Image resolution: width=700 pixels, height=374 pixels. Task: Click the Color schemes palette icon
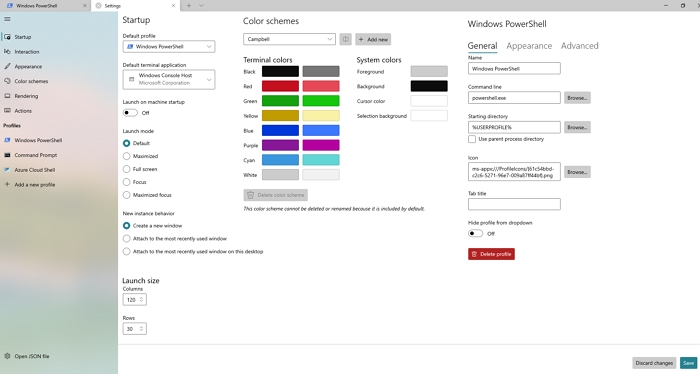pos(7,81)
